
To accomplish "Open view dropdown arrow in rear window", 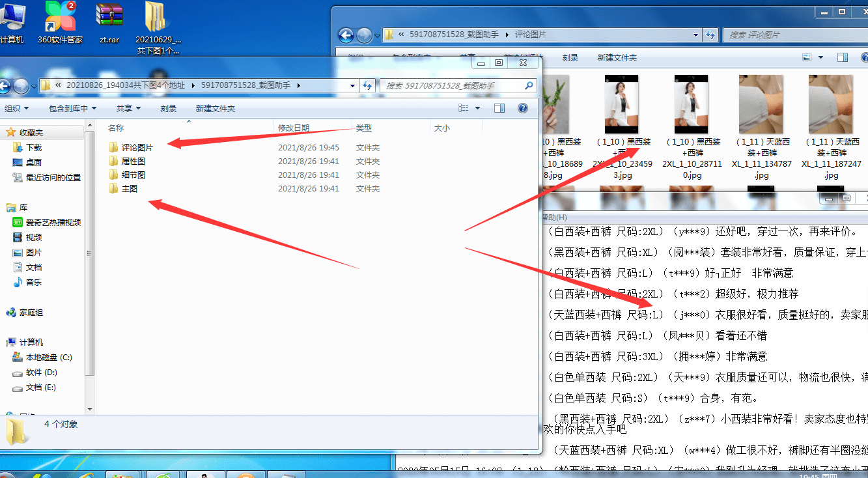I will click(x=820, y=58).
